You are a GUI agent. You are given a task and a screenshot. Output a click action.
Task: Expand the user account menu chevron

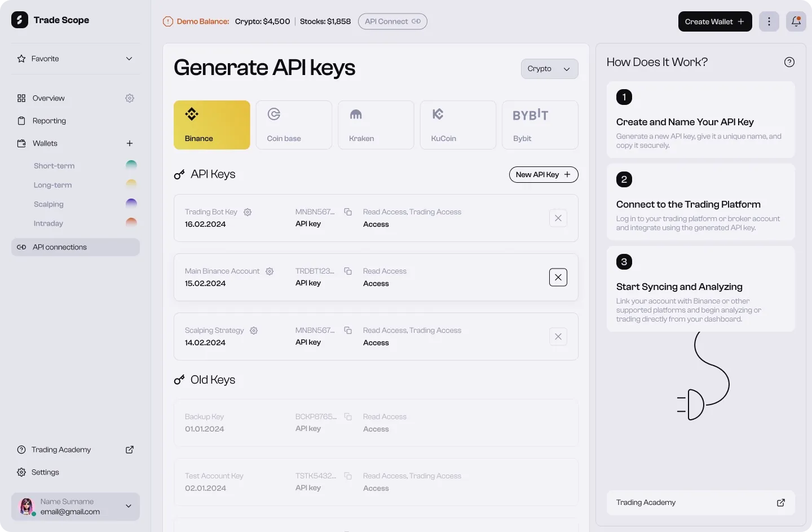click(129, 506)
